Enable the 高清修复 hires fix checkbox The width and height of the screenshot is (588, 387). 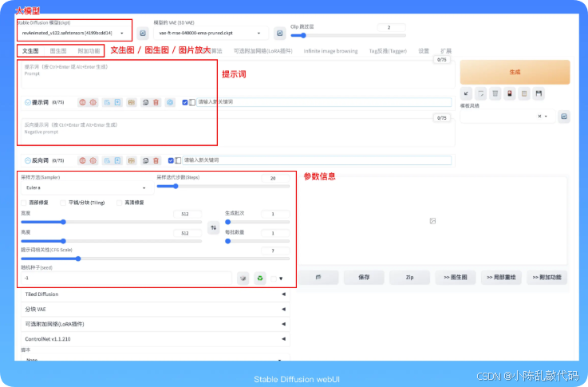click(119, 203)
